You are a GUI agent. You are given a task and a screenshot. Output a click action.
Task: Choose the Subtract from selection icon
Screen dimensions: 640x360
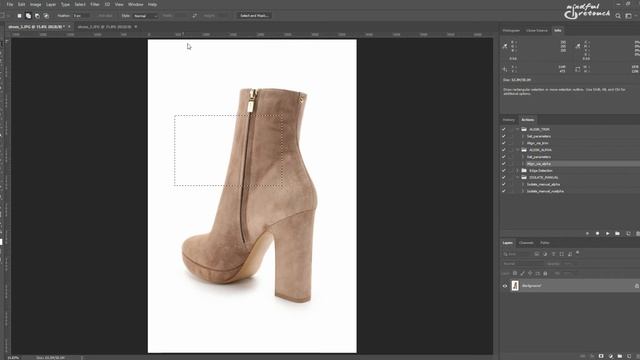point(37,16)
